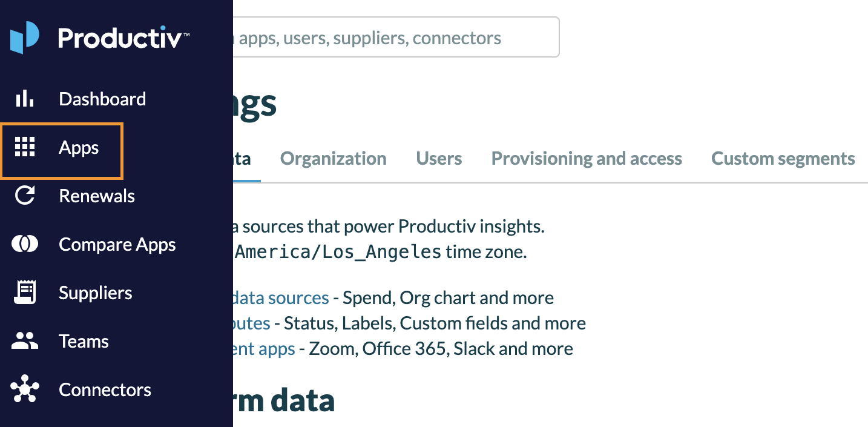Open the Connectors page

(x=105, y=389)
